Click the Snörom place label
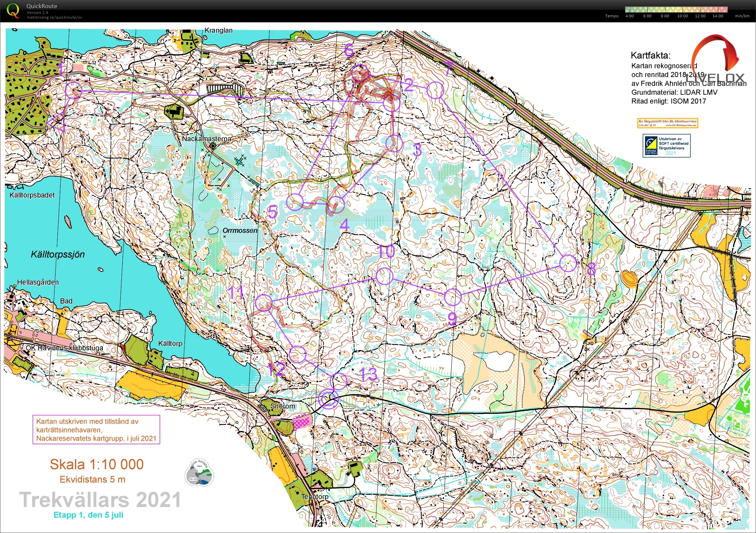This screenshot has height=533, width=756. tap(283, 406)
